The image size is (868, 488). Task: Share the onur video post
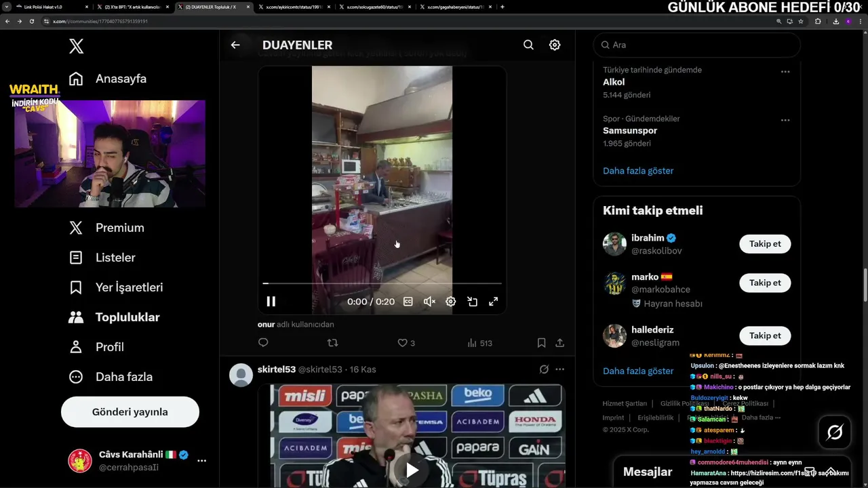point(560,343)
